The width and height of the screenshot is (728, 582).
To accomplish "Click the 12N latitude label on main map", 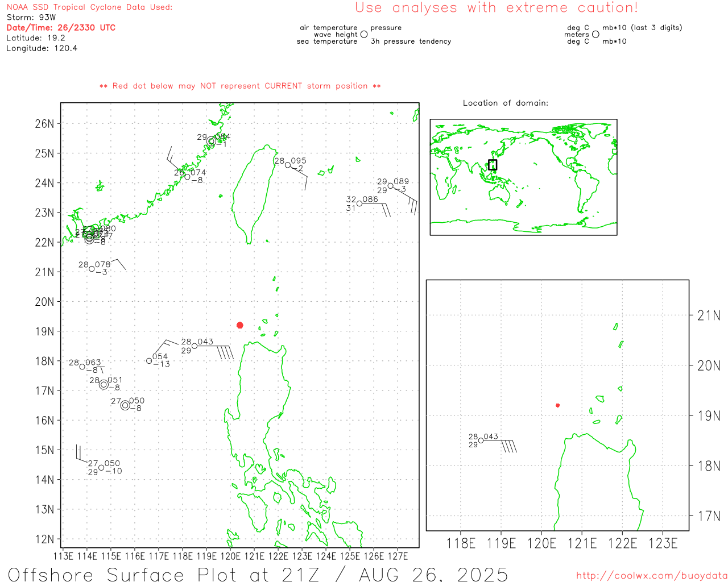I will pyautogui.click(x=44, y=539).
